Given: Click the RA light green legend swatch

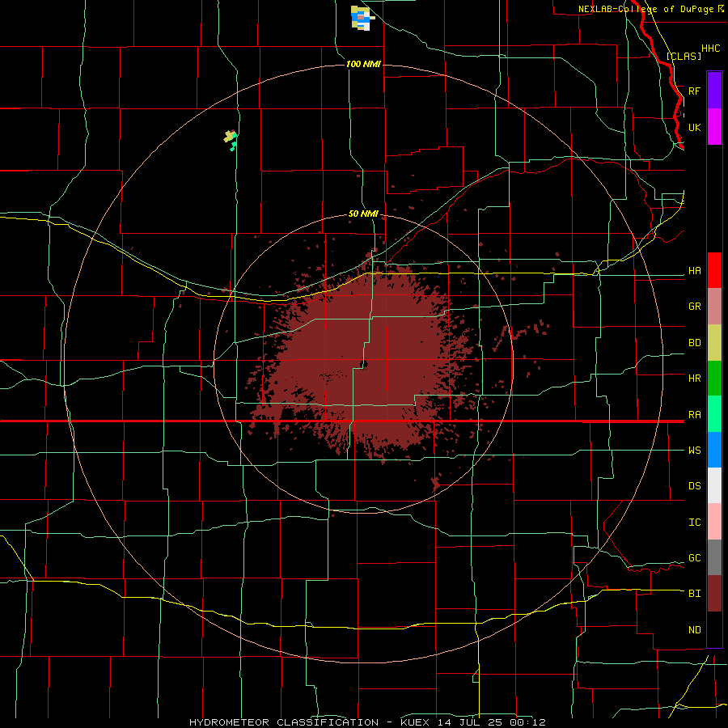Looking at the screenshot, I should tap(714, 414).
